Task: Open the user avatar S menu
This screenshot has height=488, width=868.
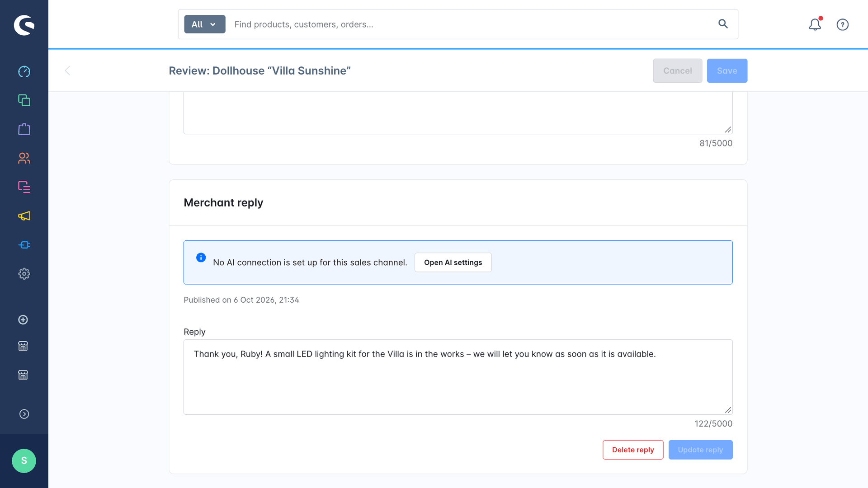Action: pos(24,461)
